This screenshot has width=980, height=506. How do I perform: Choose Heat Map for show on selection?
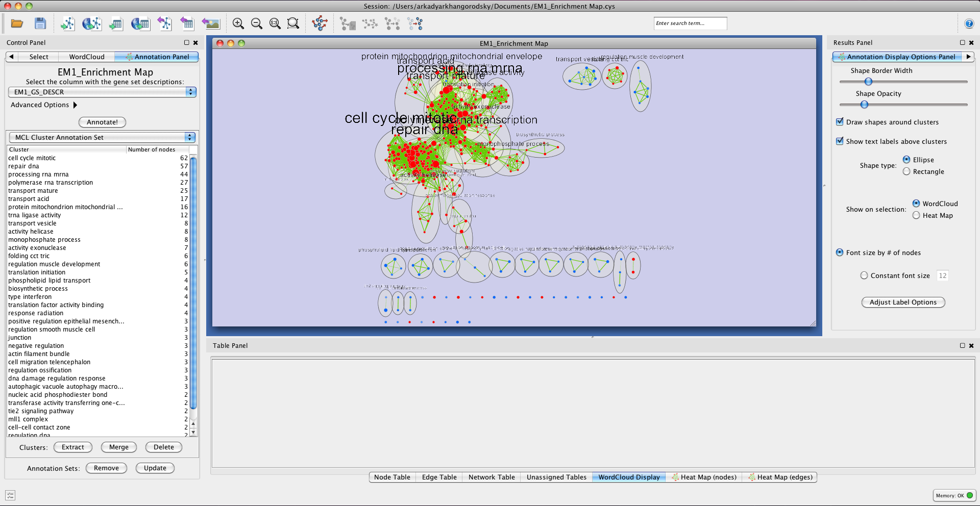[x=916, y=215]
